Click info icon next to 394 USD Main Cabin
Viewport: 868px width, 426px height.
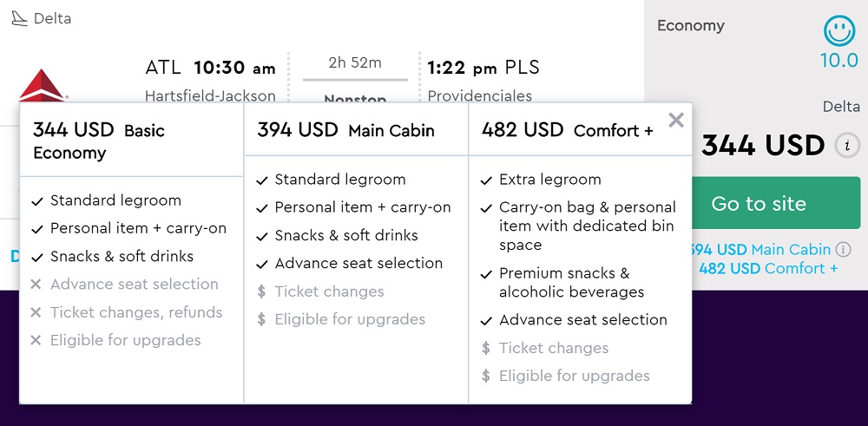tap(843, 250)
